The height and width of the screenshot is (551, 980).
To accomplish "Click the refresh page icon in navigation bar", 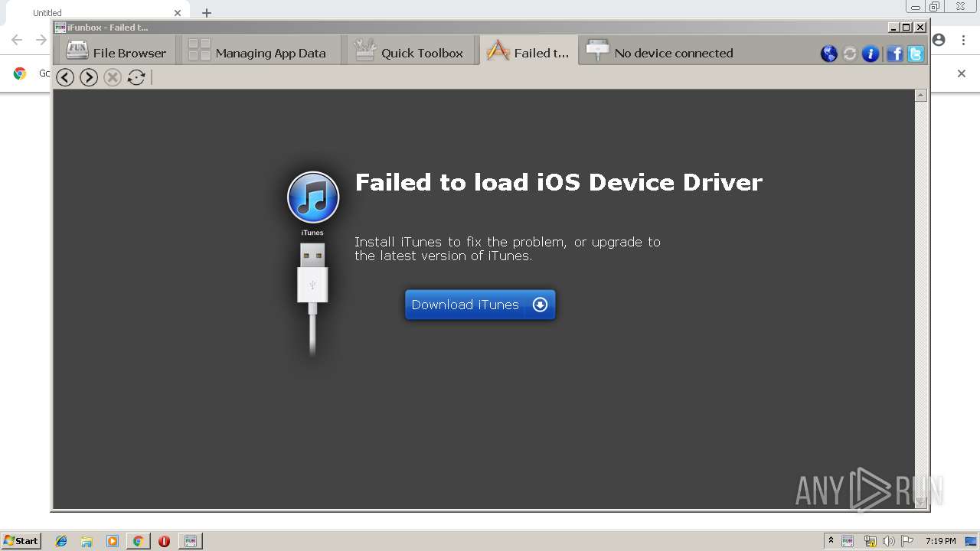I will tap(136, 77).
